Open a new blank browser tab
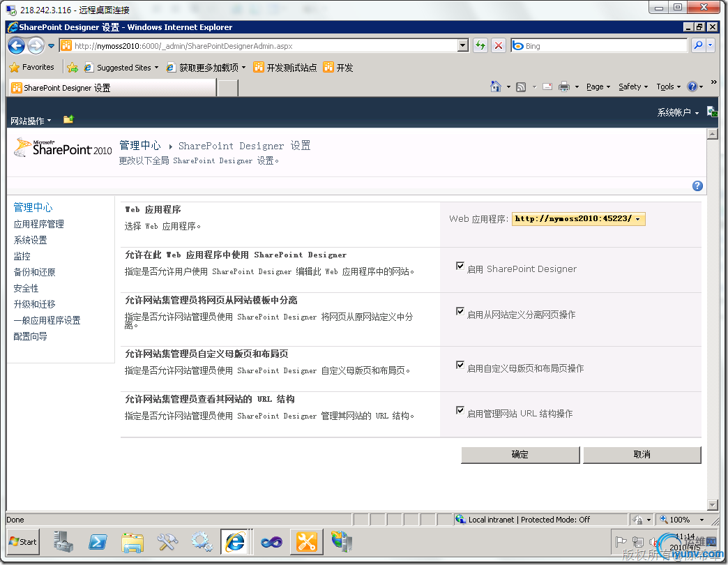This screenshot has width=728, height=565. 228,88
